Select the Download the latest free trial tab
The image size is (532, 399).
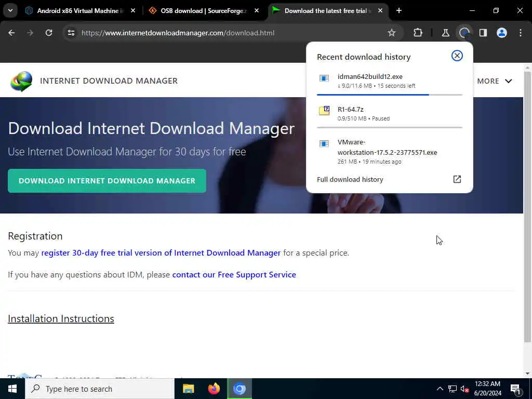327,11
